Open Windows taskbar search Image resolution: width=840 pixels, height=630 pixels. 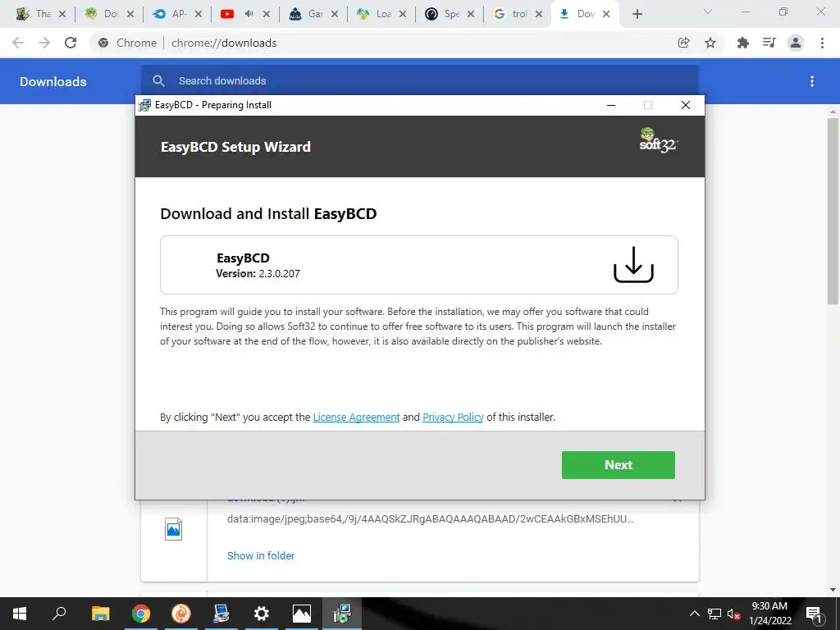click(x=59, y=614)
